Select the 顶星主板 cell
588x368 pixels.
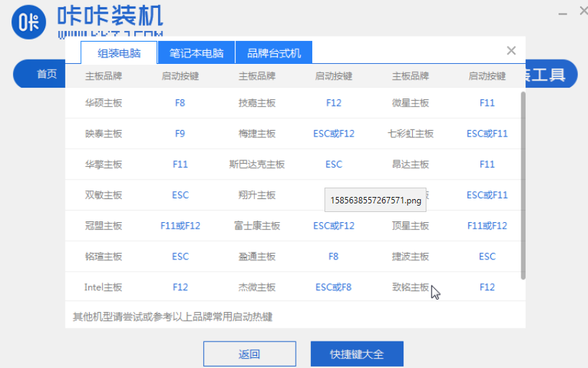click(410, 226)
